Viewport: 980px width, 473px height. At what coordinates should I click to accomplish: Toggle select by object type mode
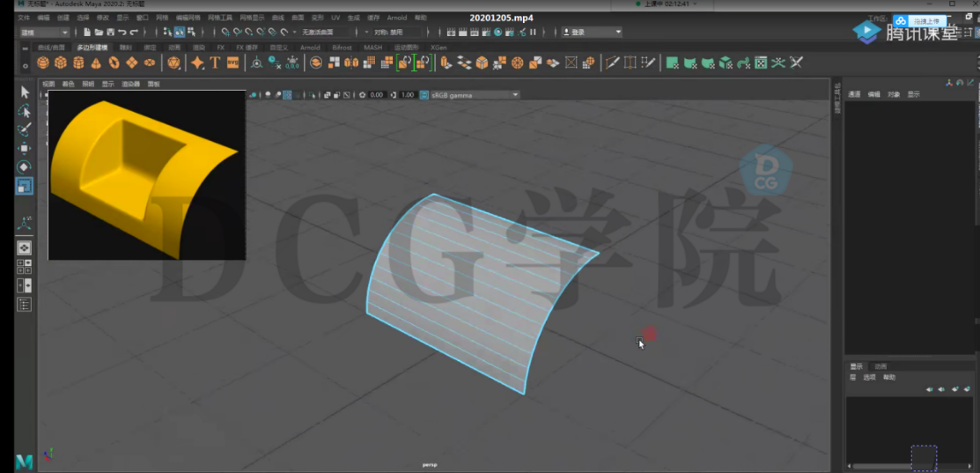[x=180, y=32]
